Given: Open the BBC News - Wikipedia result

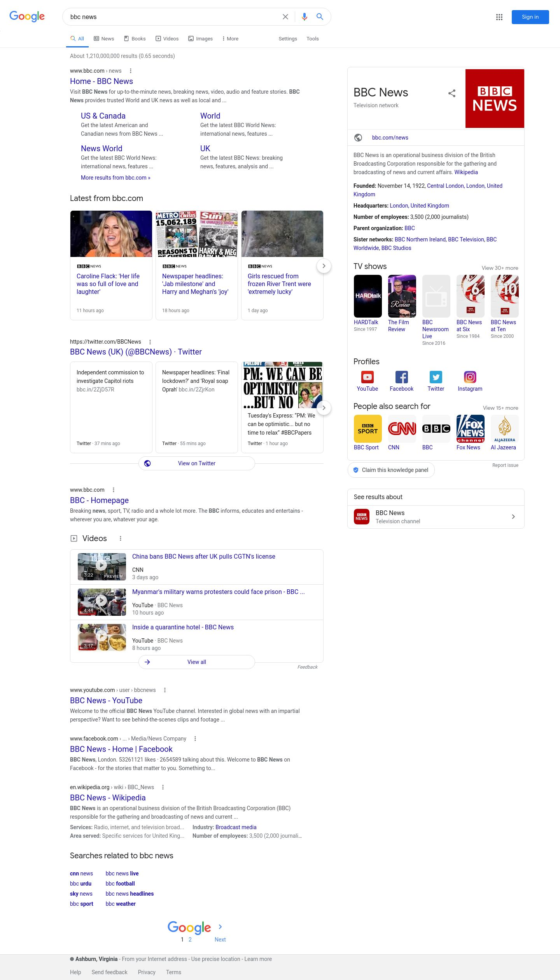Looking at the screenshot, I should [108, 798].
